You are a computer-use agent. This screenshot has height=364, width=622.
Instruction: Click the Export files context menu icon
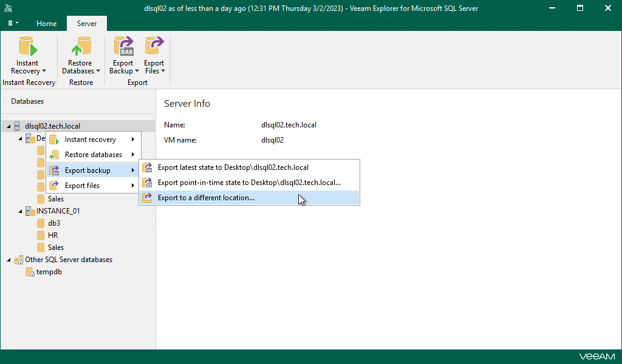point(54,186)
